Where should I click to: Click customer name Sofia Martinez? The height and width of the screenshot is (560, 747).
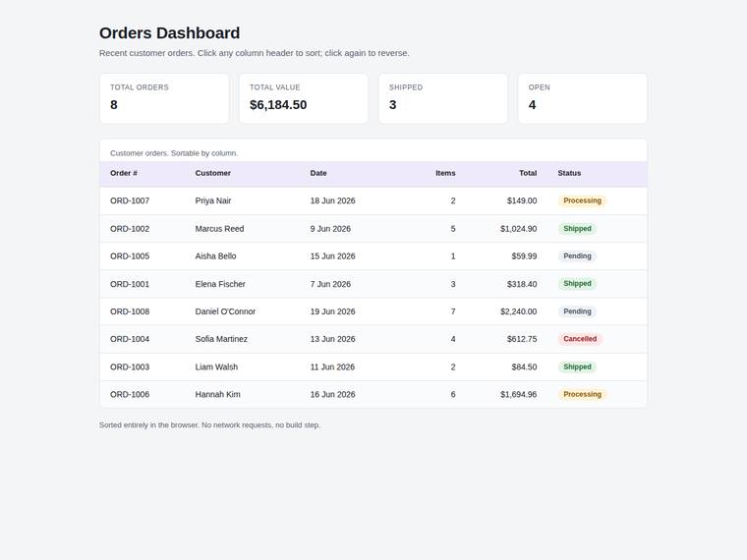[x=221, y=339]
